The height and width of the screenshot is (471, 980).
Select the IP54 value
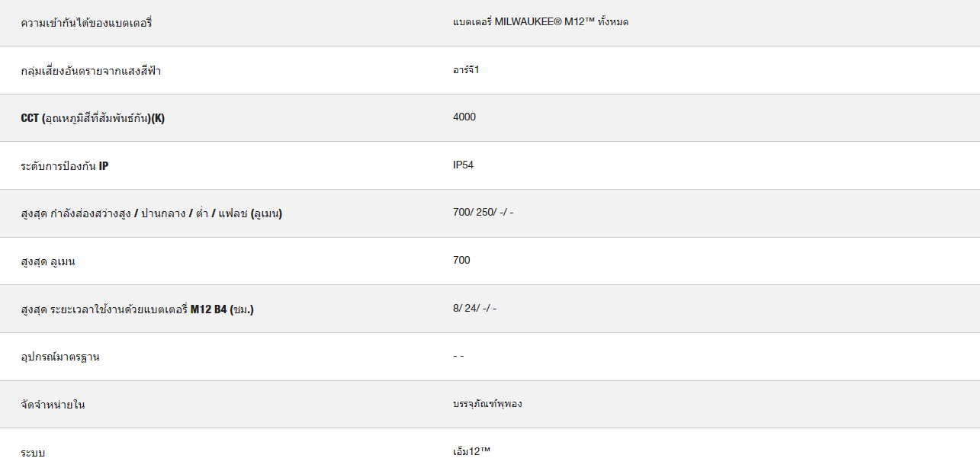pos(463,165)
